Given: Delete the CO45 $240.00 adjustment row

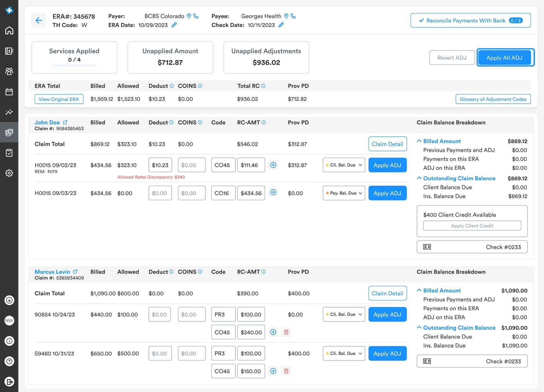Looking at the screenshot, I should (286, 332).
